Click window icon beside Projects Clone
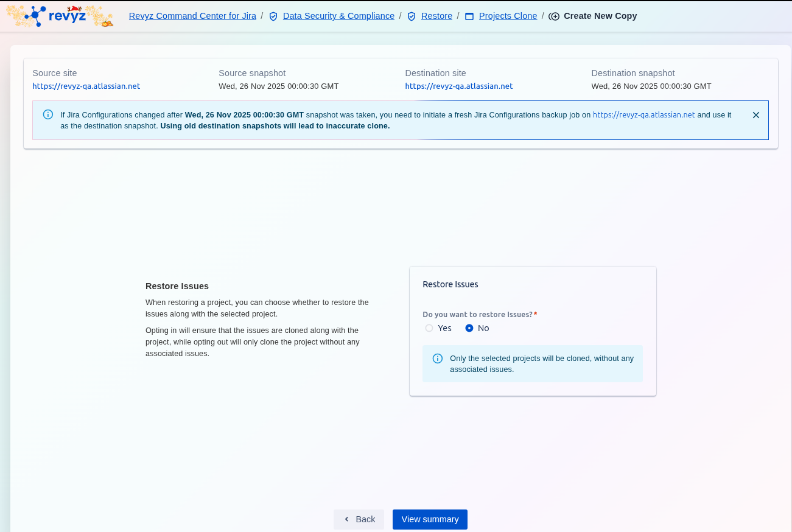 [469, 16]
